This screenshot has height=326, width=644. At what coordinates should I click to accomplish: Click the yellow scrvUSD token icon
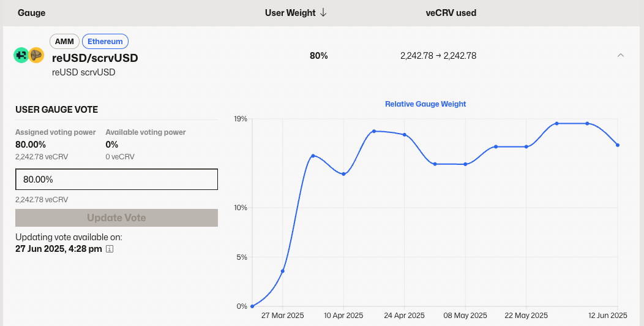(36, 55)
